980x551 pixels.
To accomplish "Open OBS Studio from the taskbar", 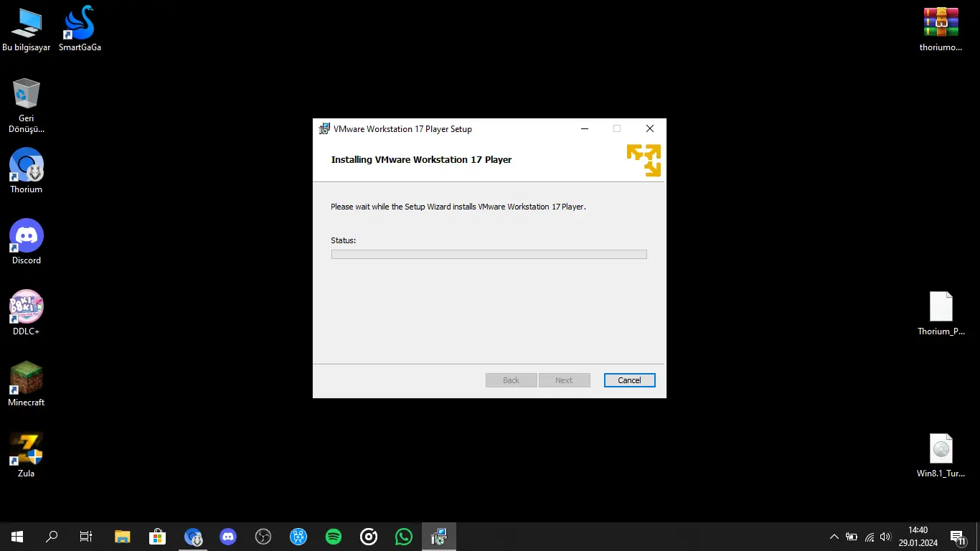I will (x=263, y=537).
